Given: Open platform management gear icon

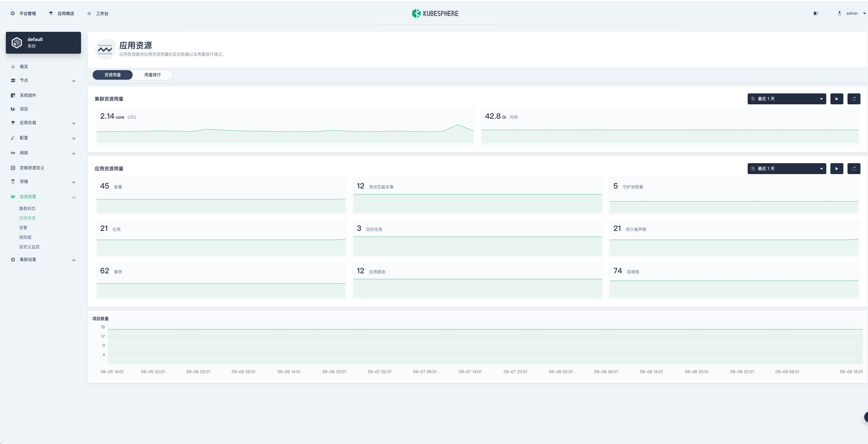Looking at the screenshot, I should [x=13, y=13].
